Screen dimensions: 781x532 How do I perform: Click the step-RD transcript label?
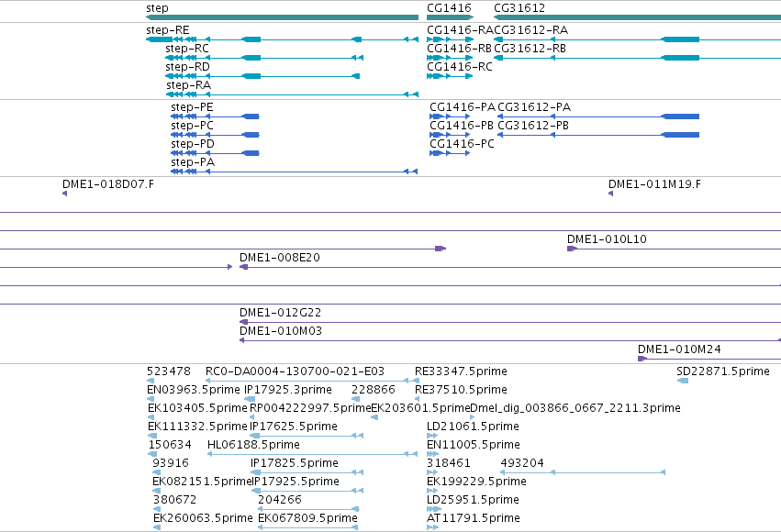187,67
